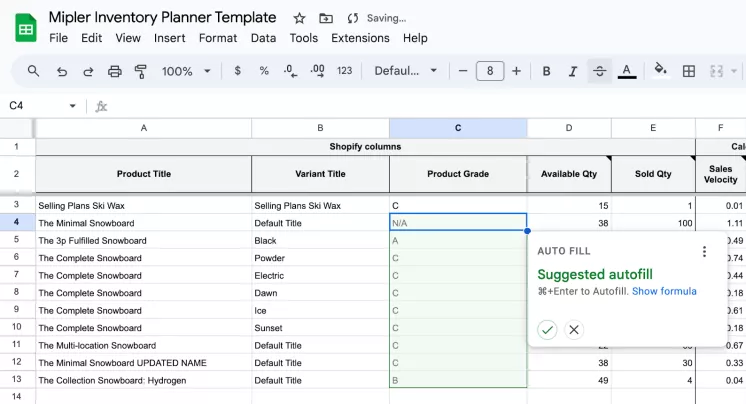The height and width of the screenshot is (404, 746).
Task: Open the Tools menu
Action: tap(304, 38)
